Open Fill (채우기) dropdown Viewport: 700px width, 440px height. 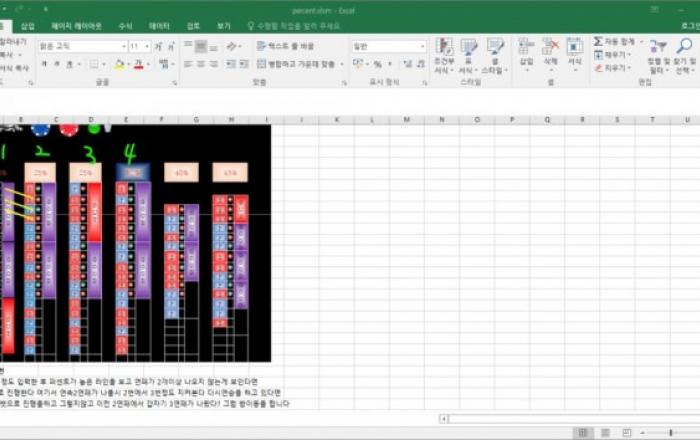click(612, 54)
